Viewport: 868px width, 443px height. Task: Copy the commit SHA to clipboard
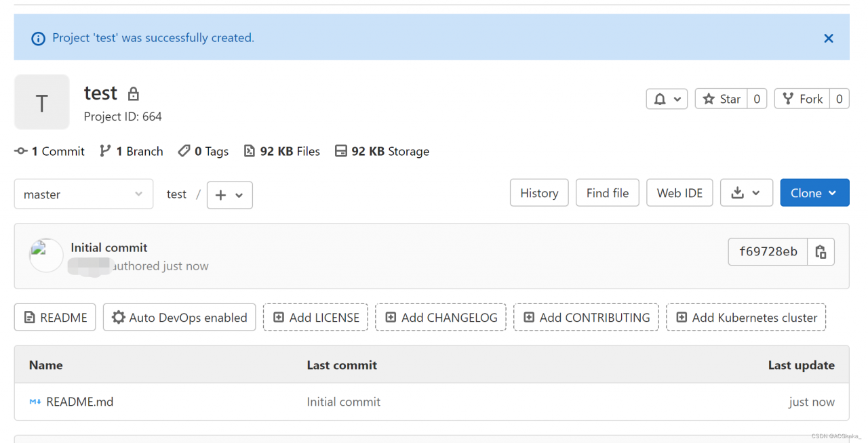(821, 252)
